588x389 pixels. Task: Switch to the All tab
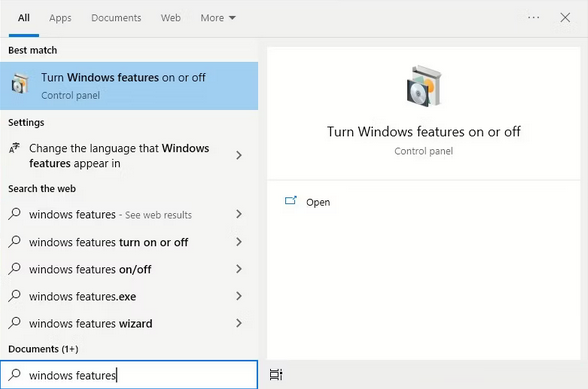24,18
